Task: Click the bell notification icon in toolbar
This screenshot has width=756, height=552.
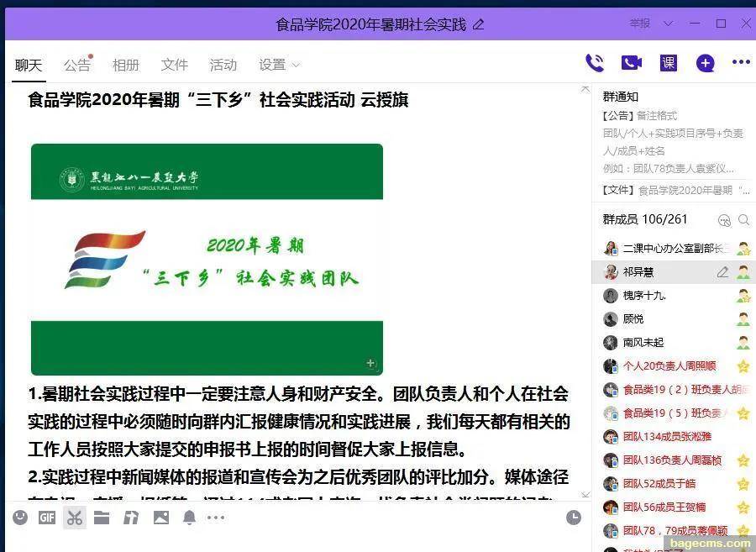Action: [189, 518]
